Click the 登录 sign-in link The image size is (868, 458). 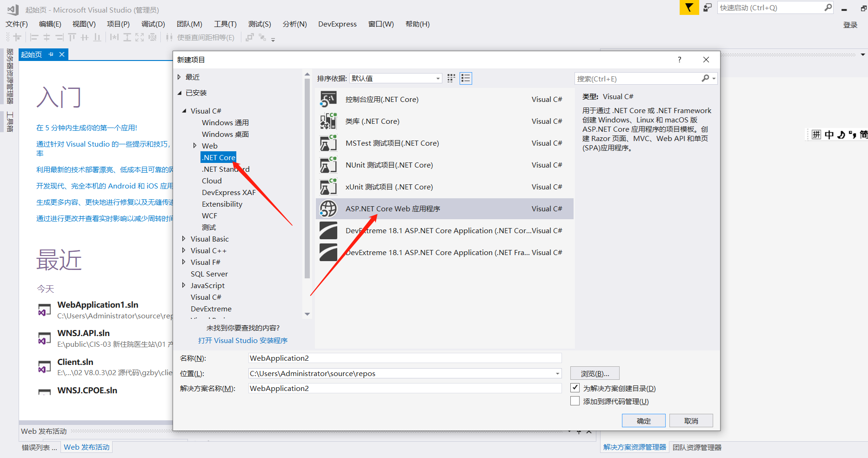(850, 25)
